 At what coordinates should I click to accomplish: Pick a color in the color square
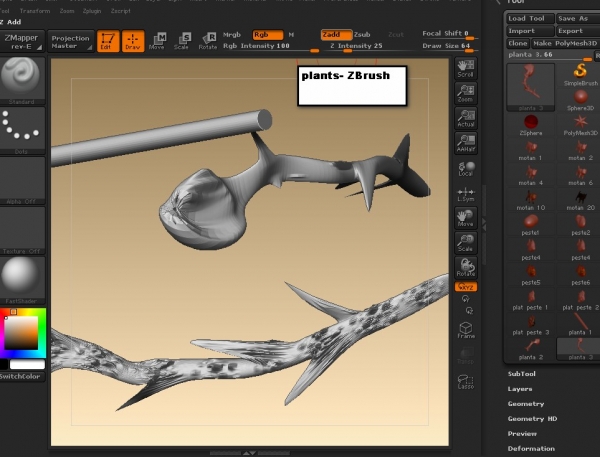[21, 333]
